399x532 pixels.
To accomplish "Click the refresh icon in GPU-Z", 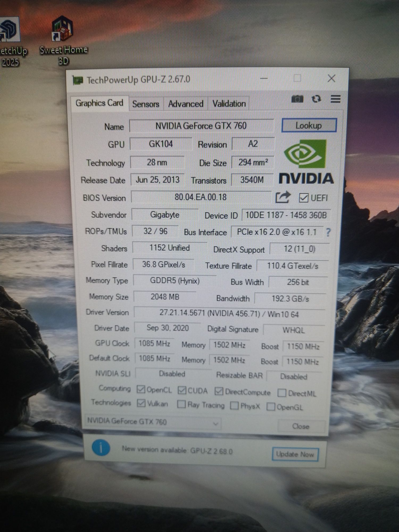I will pyautogui.click(x=316, y=99).
